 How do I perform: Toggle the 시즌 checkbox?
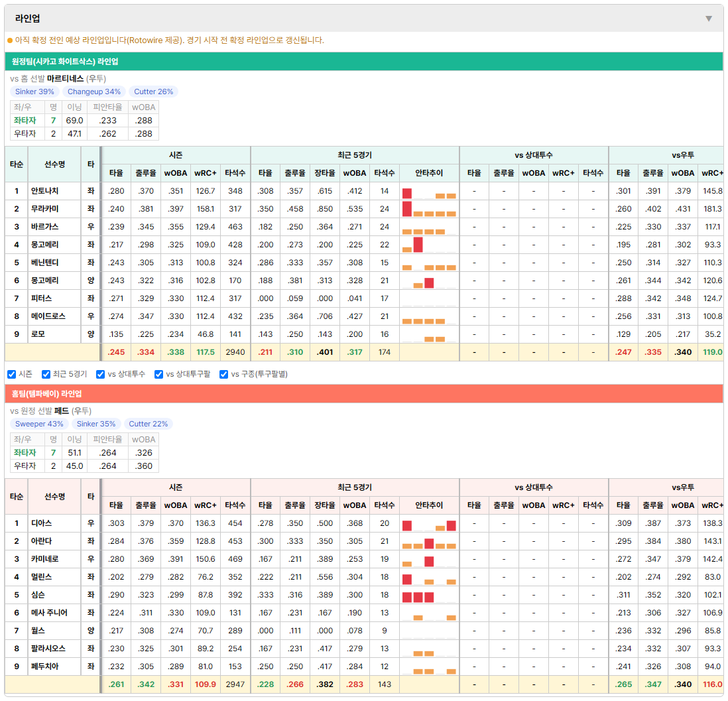click(x=12, y=375)
